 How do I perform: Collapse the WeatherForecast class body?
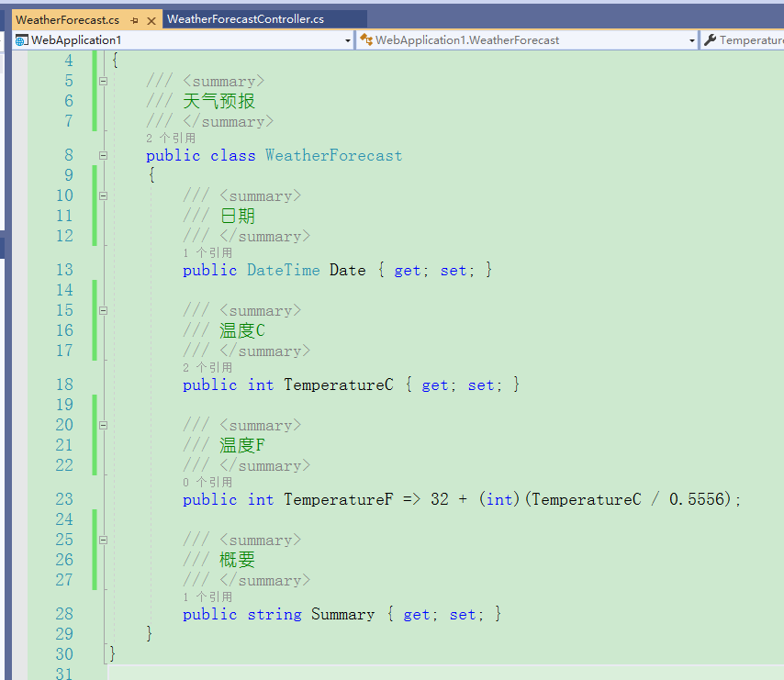click(x=102, y=155)
